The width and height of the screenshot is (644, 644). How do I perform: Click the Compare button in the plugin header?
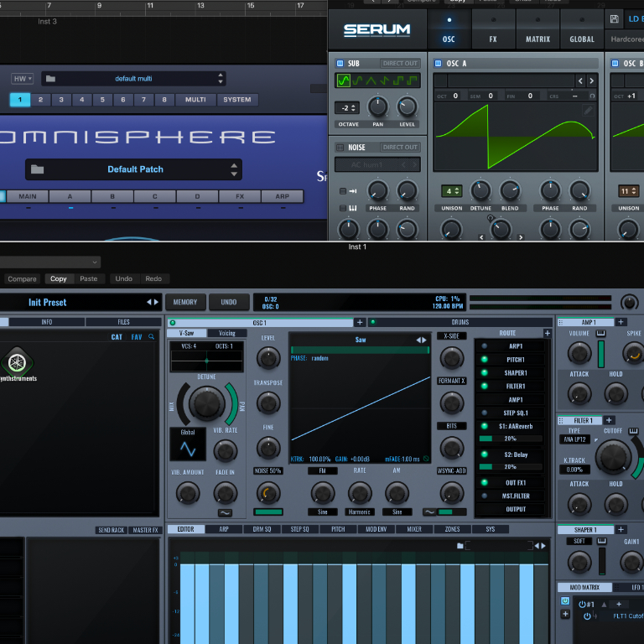[22, 279]
